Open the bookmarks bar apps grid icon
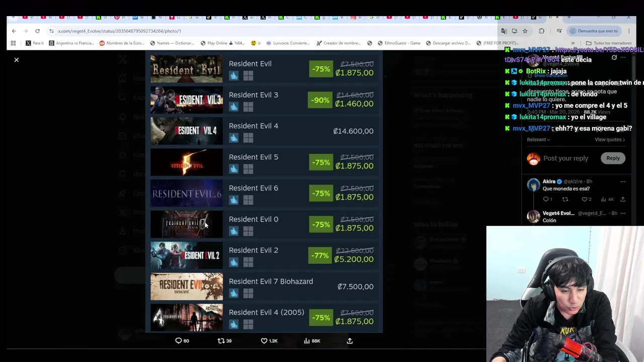Viewport: 644px width, 362px height. tap(13, 43)
